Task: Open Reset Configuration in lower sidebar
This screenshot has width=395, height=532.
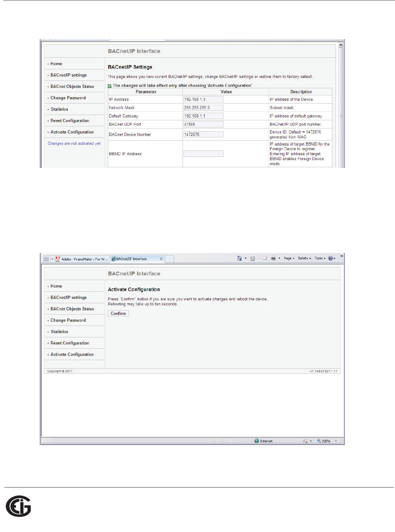Action: [70, 343]
